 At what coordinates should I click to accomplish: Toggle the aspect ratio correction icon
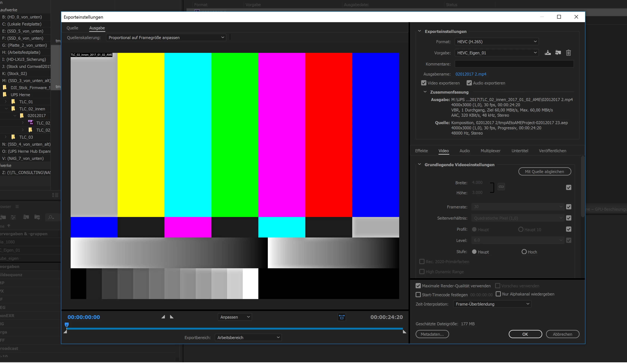tap(342, 317)
